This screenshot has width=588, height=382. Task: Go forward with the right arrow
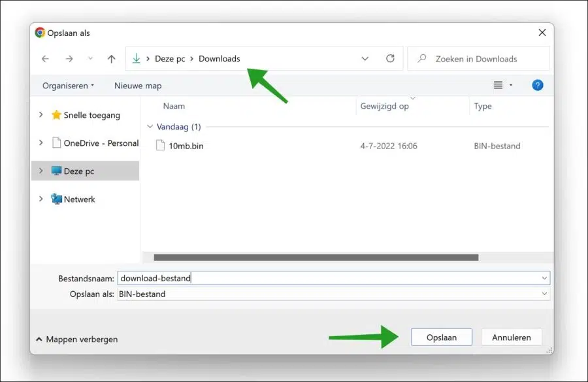click(69, 59)
